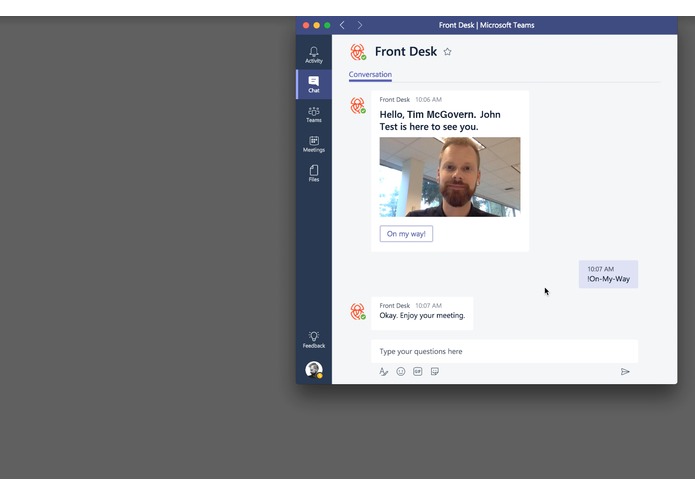Open the Files section in sidebar

point(314,173)
